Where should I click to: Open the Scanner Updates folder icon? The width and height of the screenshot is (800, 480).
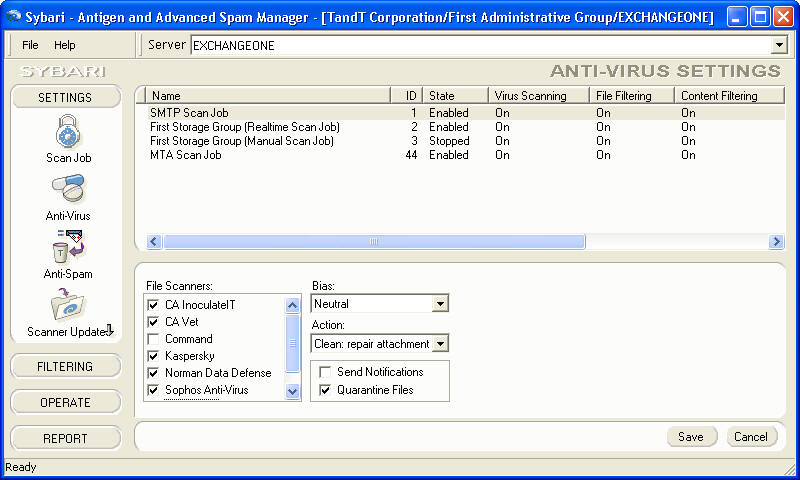[x=68, y=305]
